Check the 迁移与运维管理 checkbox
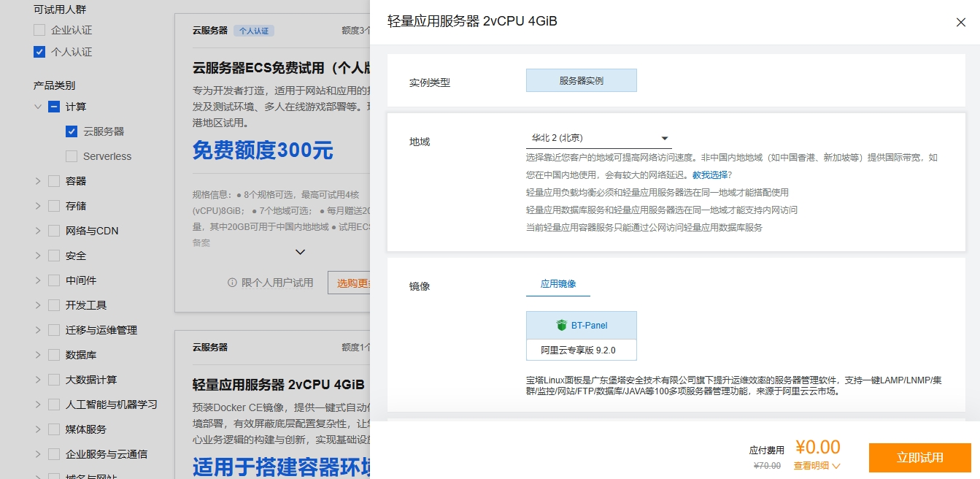The image size is (980, 479). (x=54, y=330)
